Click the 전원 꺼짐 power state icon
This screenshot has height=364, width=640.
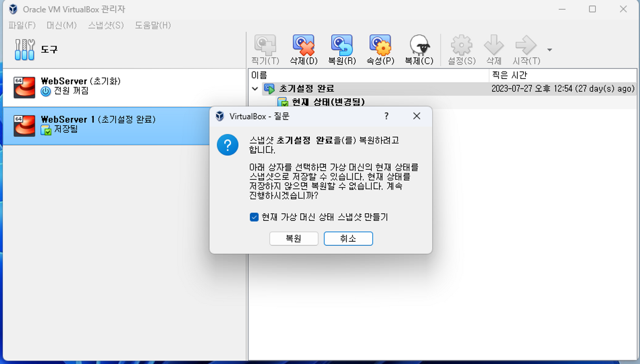[x=46, y=91]
